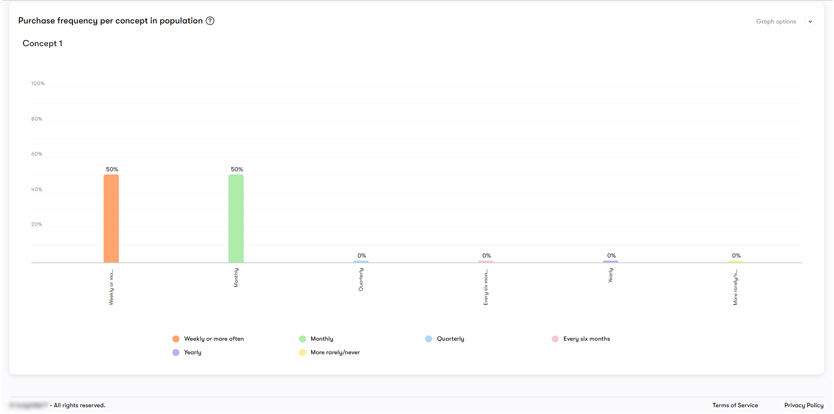Click the yellow More rarely/never legend dot
This screenshot has height=414, width=834.
[303, 353]
